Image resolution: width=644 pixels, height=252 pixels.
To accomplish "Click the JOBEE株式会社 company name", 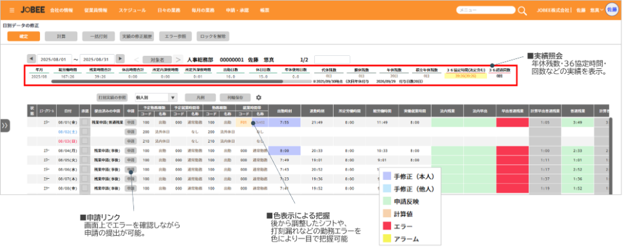I will pos(553,10).
